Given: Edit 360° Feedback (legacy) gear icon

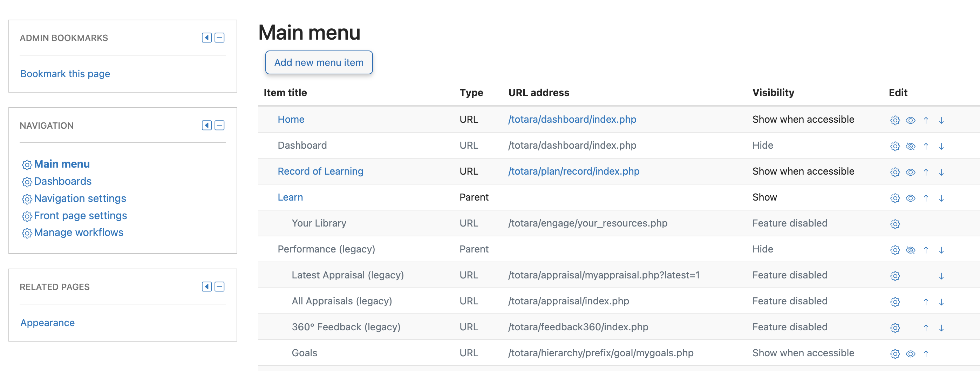Looking at the screenshot, I should coord(895,328).
